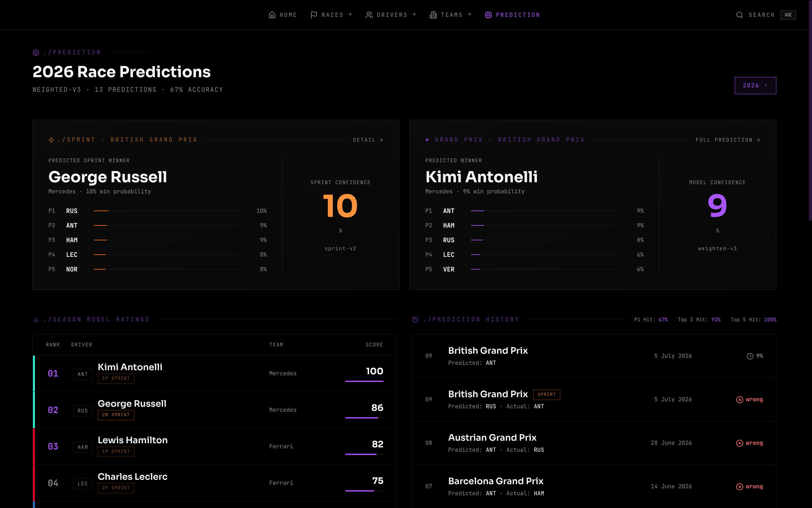Click the Prediction chip icon in the navigation

point(488,15)
